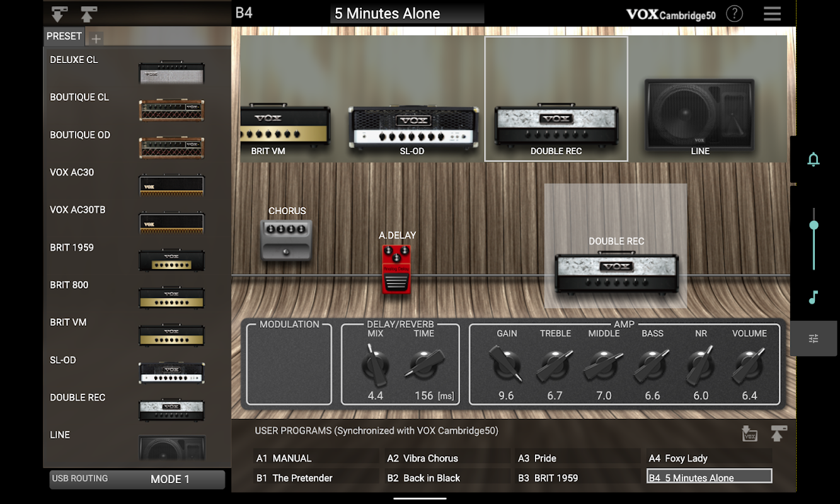The width and height of the screenshot is (840, 504).
Task: Open USB ROUTING MODE 1 selector
Action: coord(137,479)
